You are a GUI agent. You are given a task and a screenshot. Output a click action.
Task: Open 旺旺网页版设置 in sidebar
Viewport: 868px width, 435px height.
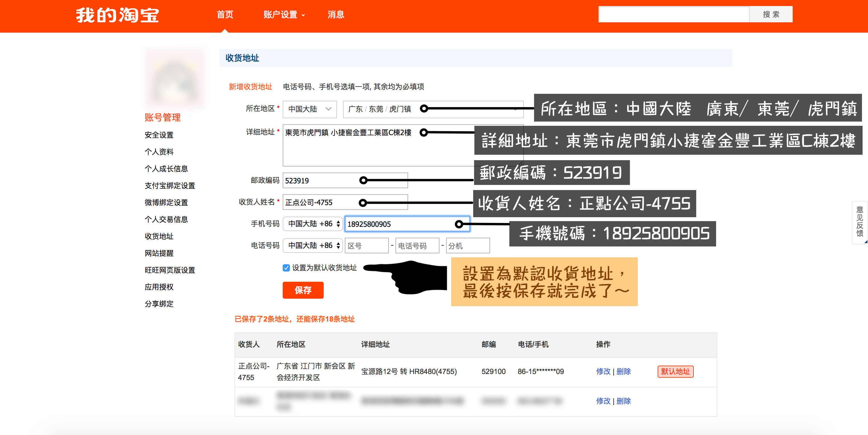[x=170, y=270]
